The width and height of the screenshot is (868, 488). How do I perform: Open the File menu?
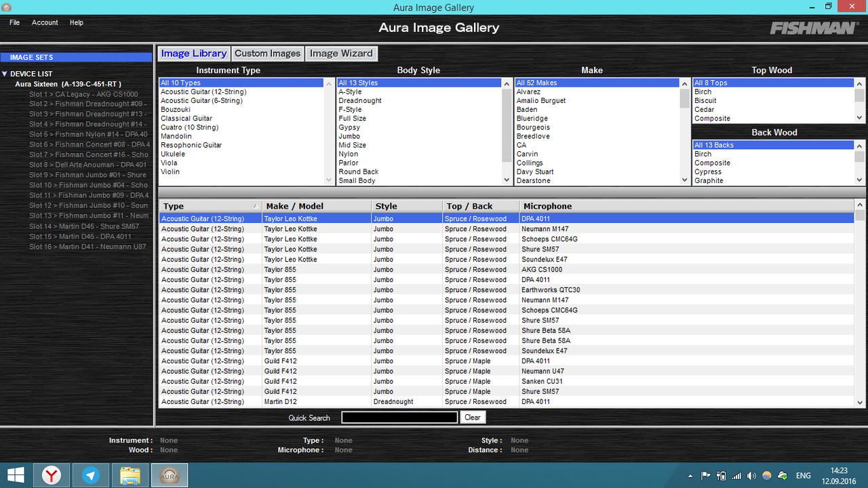14,22
